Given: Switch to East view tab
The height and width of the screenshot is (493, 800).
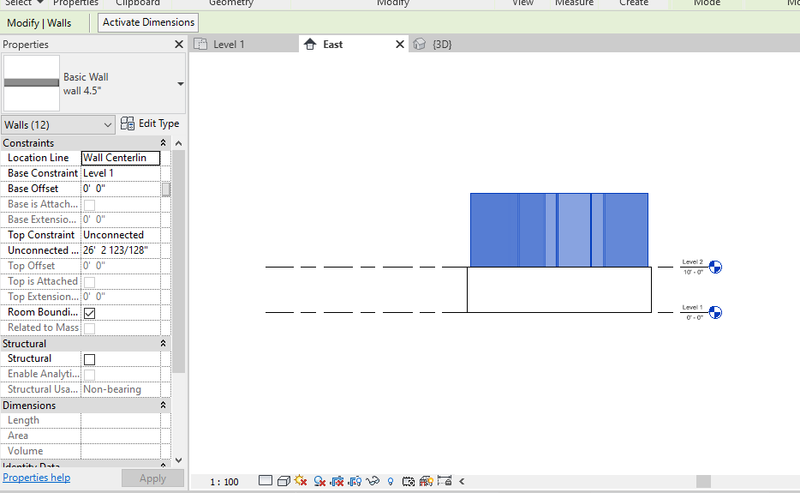Looking at the screenshot, I should [353, 44].
